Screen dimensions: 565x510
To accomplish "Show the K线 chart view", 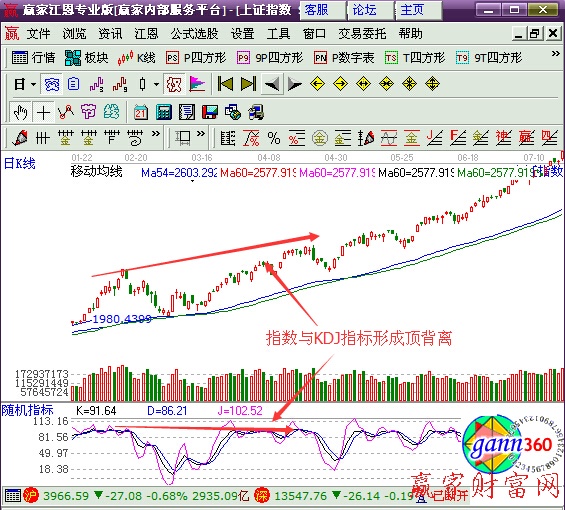I will coord(137,58).
